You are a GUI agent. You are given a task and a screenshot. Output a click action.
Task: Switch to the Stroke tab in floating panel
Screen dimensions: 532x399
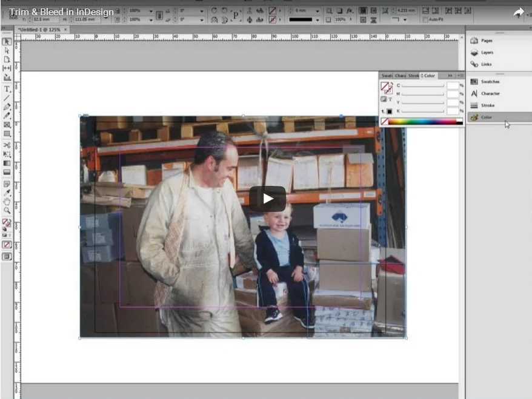point(413,76)
